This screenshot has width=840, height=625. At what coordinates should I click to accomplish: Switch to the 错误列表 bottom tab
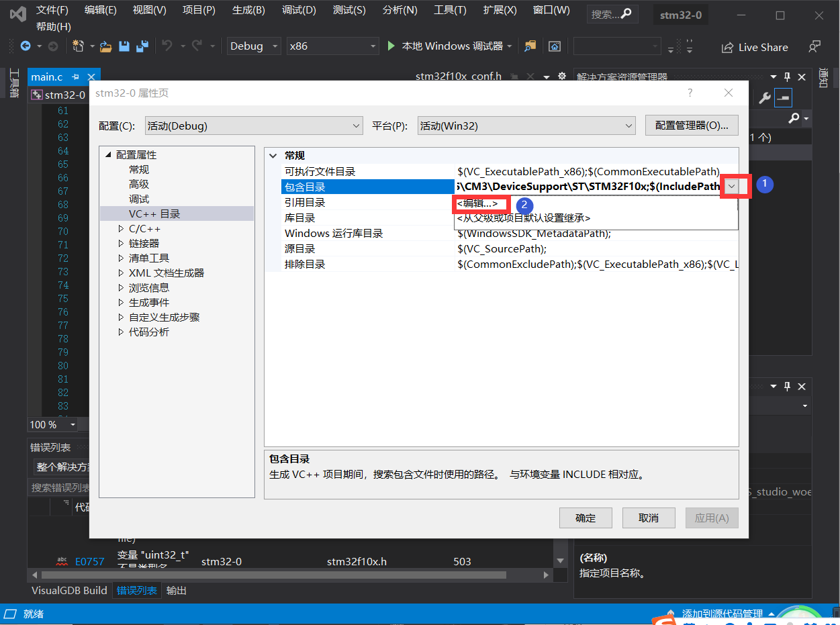[137, 591]
